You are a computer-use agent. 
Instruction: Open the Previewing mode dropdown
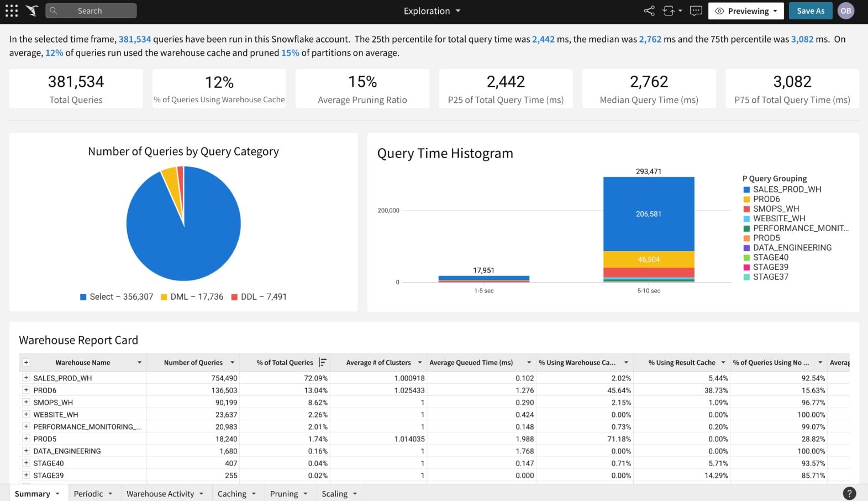pyautogui.click(x=746, y=11)
